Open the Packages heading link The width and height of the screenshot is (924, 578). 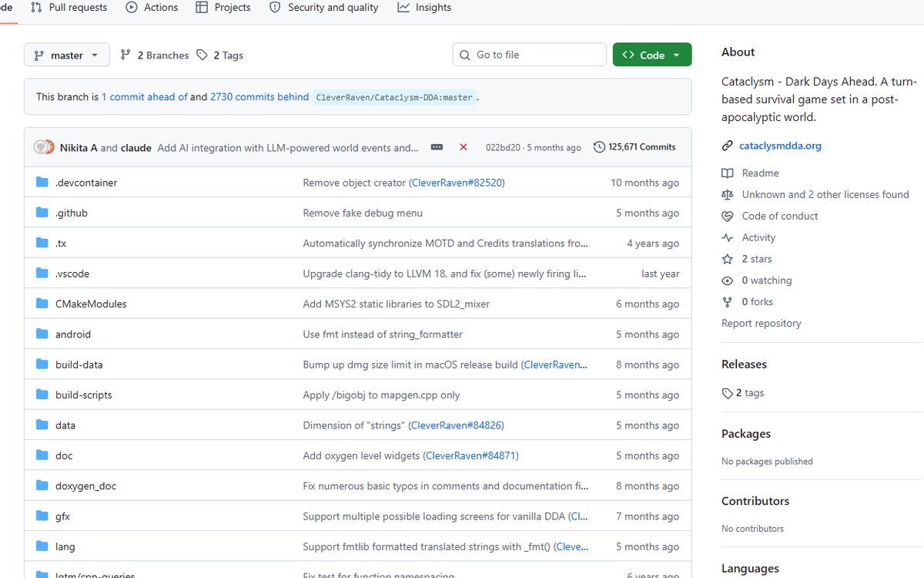pyautogui.click(x=746, y=434)
